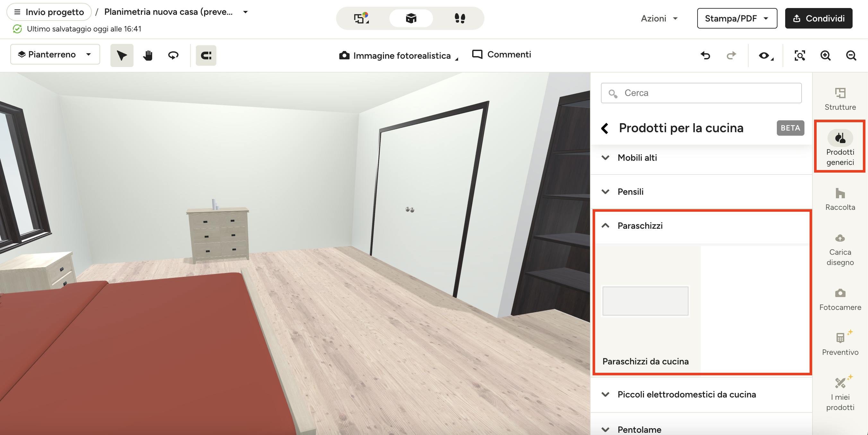868x435 pixels.
Task: Expand the Mobili alti section
Action: [x=701, y=158]
